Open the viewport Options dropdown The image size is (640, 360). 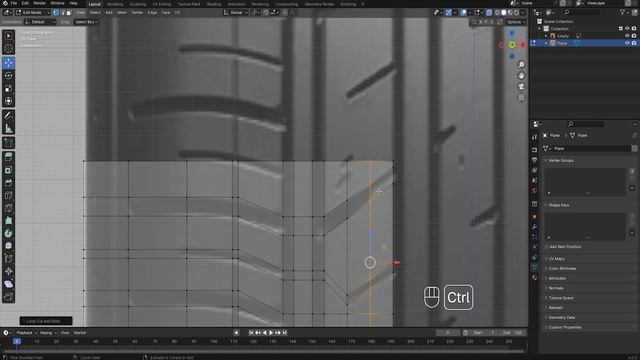(x=515, y=22)
